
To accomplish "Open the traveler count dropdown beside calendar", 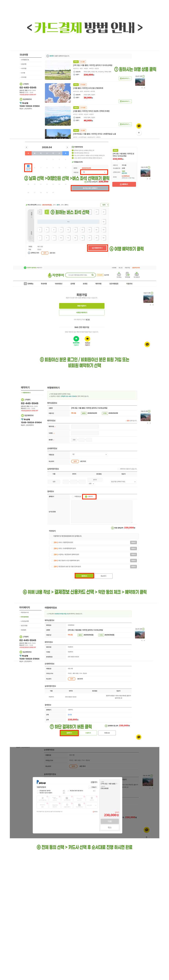I will pyautogui.click(x=94, y=172).
